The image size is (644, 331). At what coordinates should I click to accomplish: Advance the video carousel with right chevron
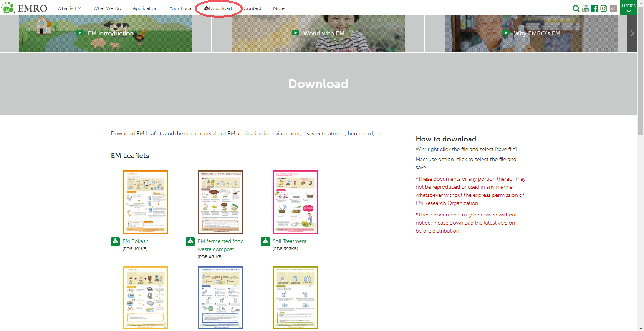632,33
